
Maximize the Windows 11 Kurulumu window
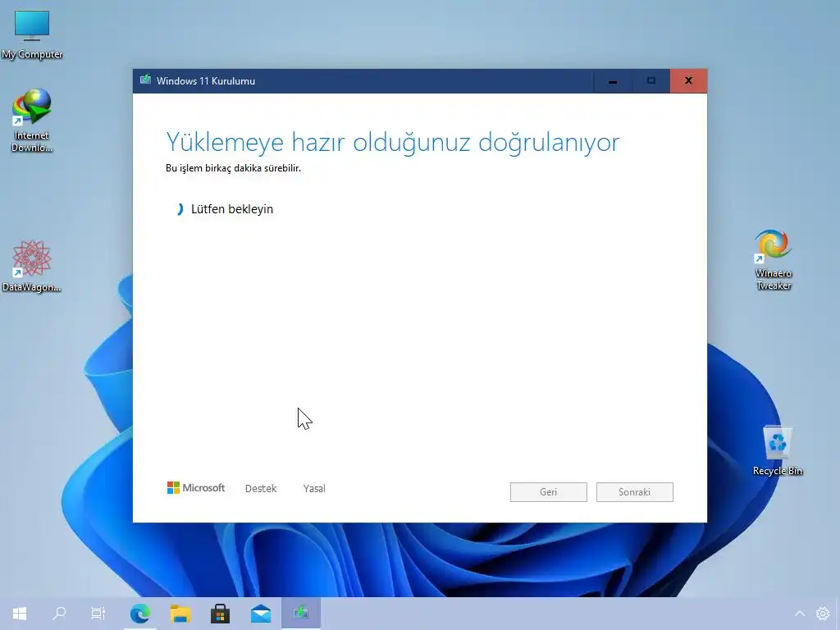coord(651,81)
